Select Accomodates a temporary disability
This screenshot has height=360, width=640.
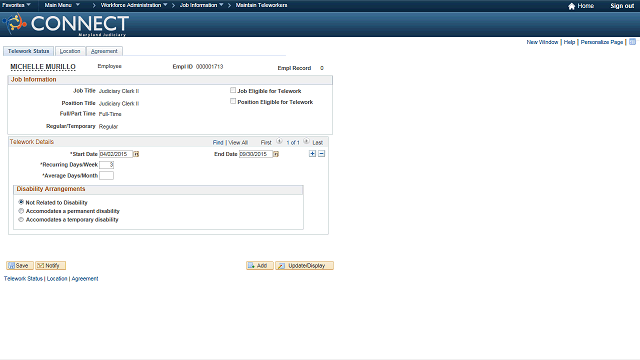coord(21,219)
